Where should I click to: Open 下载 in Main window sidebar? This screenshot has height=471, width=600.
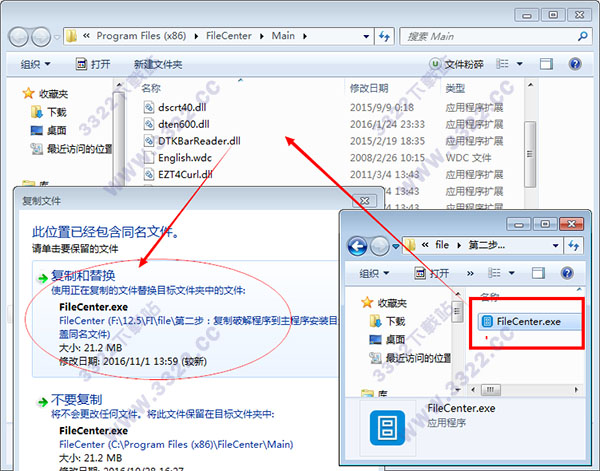pyautogui.click(x=49, y=112)
